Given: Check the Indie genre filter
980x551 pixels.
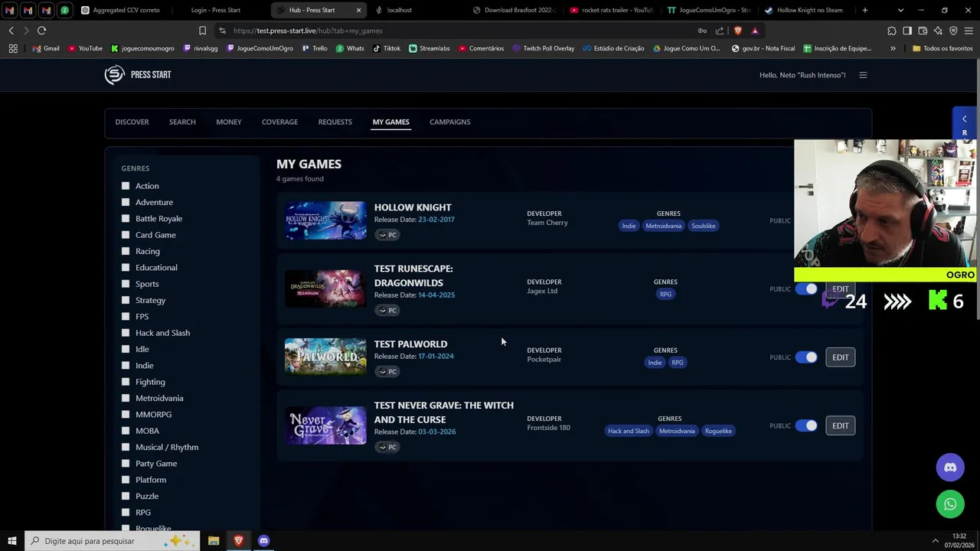Looking at the screenshot, I should (x=126, y=366).
